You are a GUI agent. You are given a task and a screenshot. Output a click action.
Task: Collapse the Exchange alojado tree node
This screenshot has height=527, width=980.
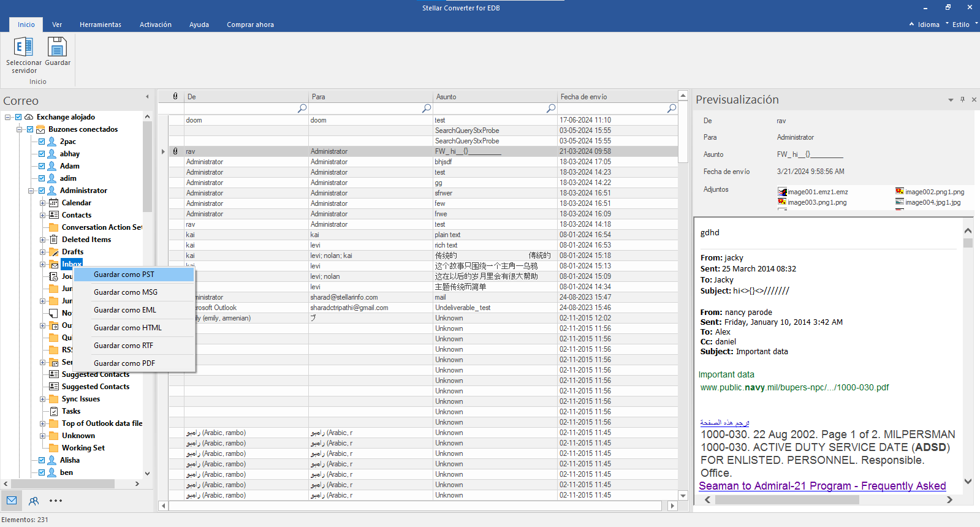(8, 117)
